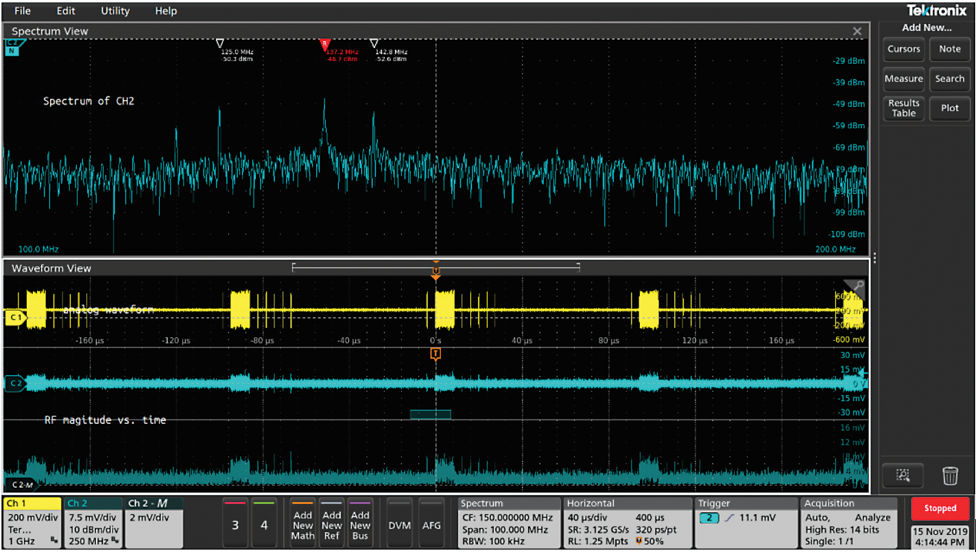Image resolution: width=980 pixels, height=552 pixels.
Task: Click the trash icon to delete an item
Action: (951, 475)
